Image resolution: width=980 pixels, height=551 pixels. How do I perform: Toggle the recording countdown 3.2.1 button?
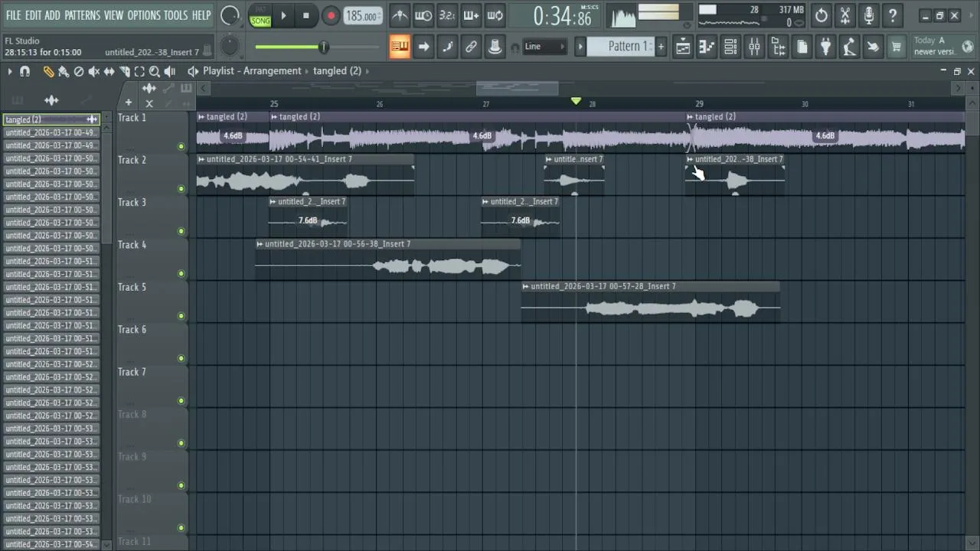coord(447,15)
